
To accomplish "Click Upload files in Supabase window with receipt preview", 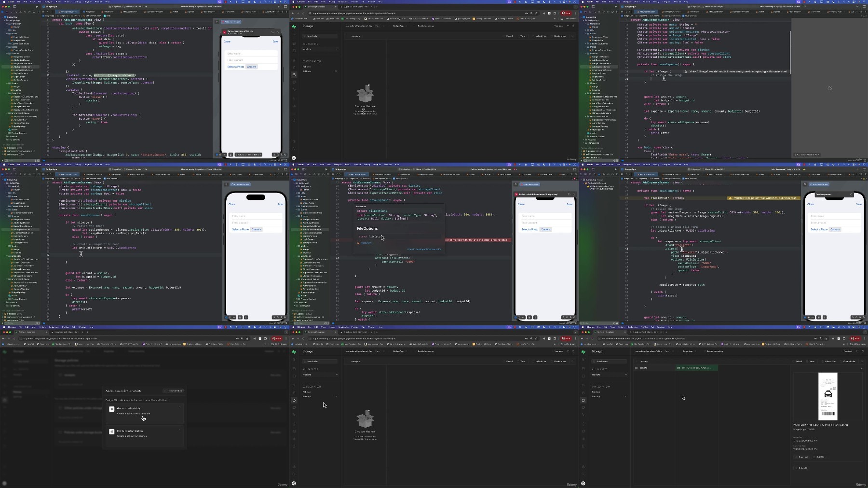I will click(x=829, y=362).
